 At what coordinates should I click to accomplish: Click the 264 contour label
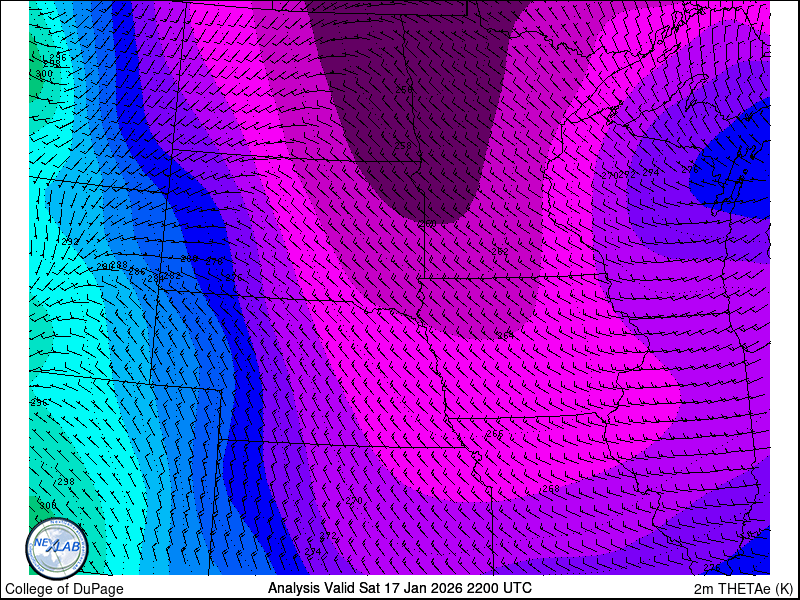[505, 336]
